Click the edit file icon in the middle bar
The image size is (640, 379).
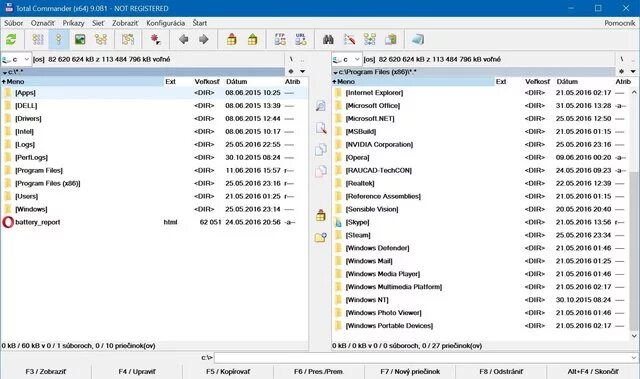click(320, 128)
